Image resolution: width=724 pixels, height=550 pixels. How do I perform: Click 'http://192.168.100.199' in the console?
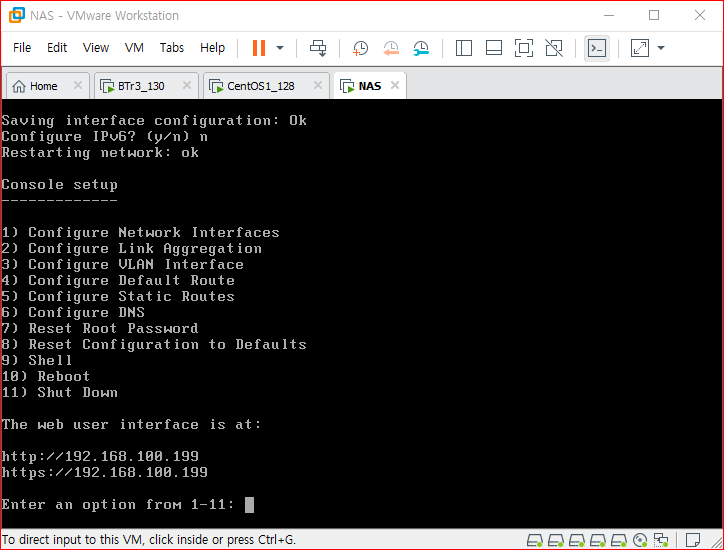(x=100, y=456)
